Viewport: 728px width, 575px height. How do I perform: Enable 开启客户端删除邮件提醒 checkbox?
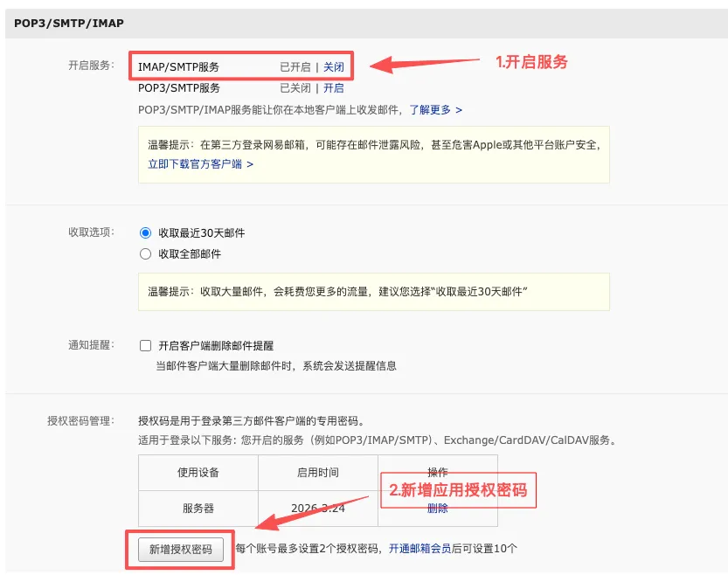click(145, 346)
